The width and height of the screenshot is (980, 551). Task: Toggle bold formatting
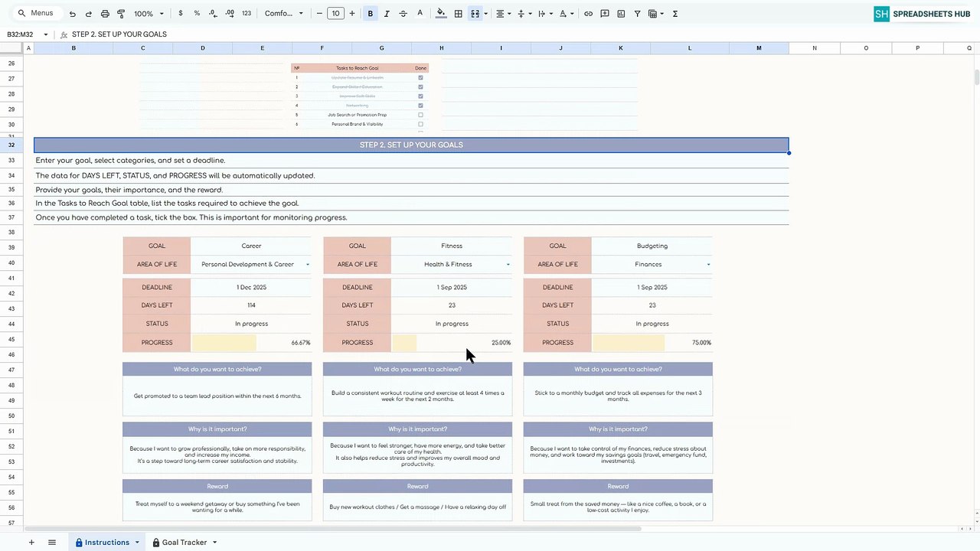pyautogui.click(x=371, y=14)
